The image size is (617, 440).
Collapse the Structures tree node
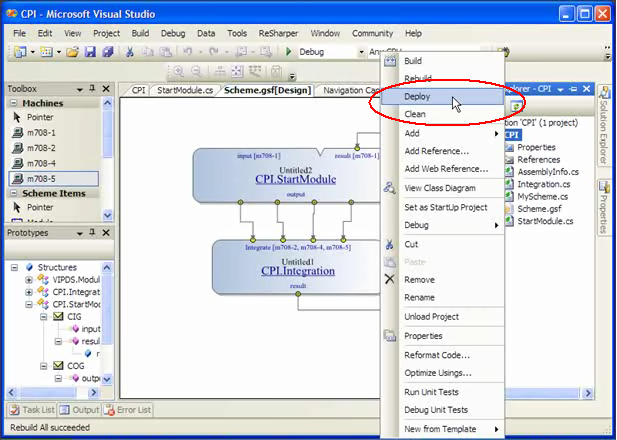(x=15, y=268)
